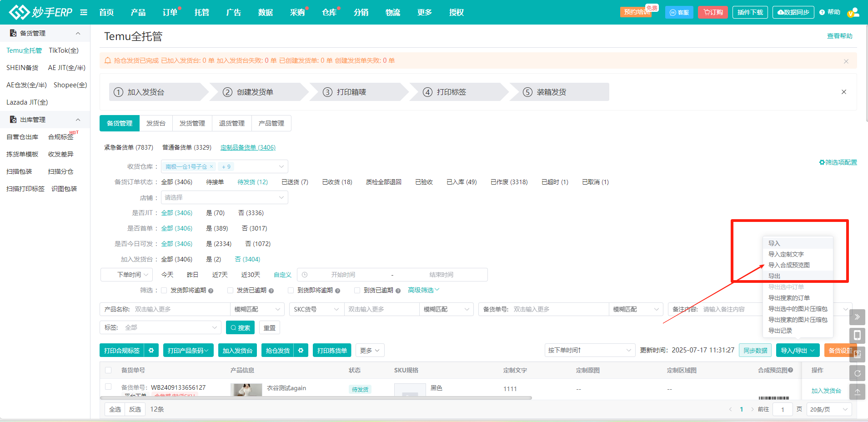Open the 打印产品条码 dropdown button
This screenshot has width=868, height=422.
(x=188, y=350)
